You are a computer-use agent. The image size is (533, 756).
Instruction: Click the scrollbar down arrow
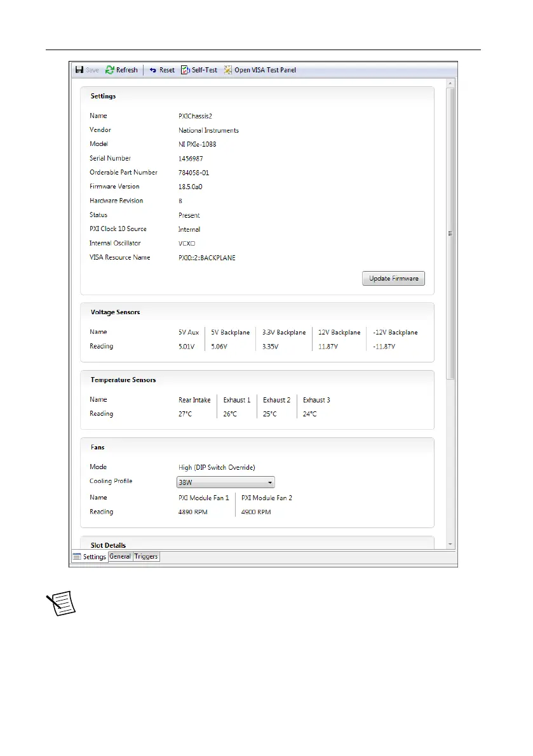450,544
